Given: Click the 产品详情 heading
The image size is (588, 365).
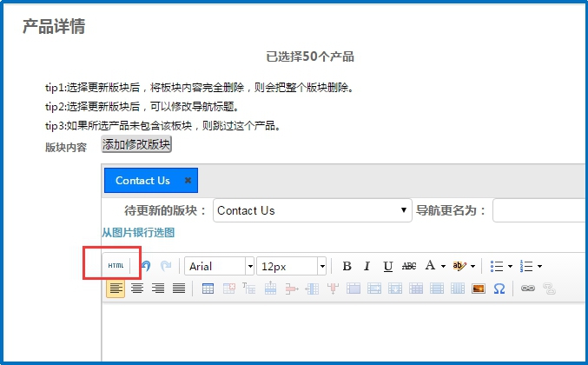Looking at the screenshot, I should tap(54, 26).
